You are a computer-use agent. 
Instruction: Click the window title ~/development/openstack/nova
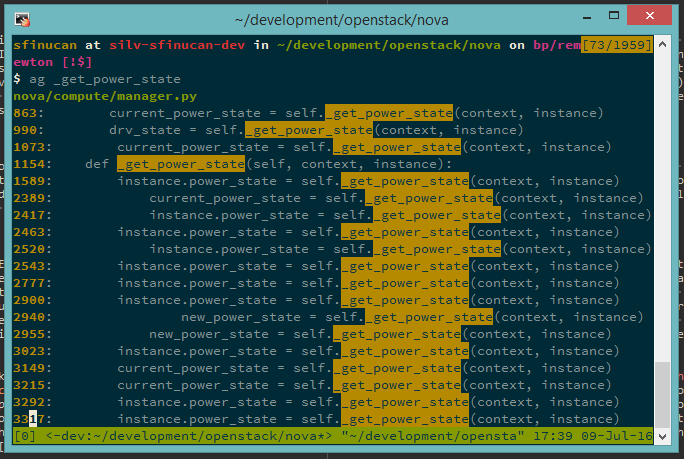pos(342,20)
